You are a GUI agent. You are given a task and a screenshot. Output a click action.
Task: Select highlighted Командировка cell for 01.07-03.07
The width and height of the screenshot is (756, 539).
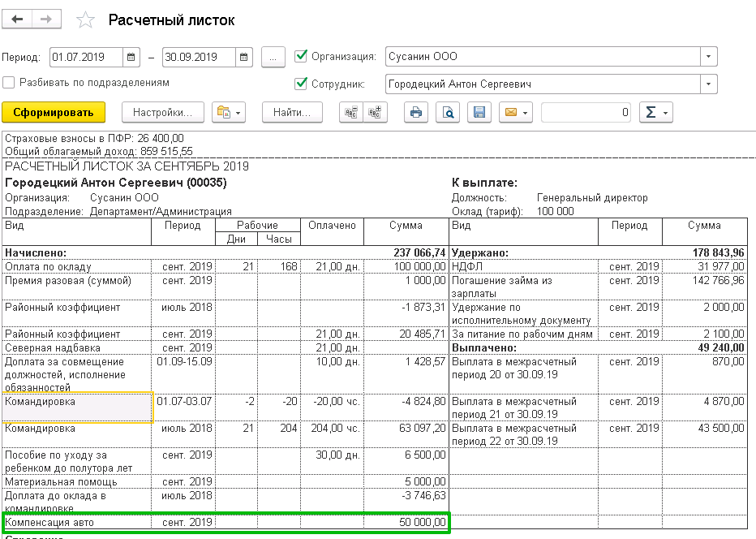[77, 407]
